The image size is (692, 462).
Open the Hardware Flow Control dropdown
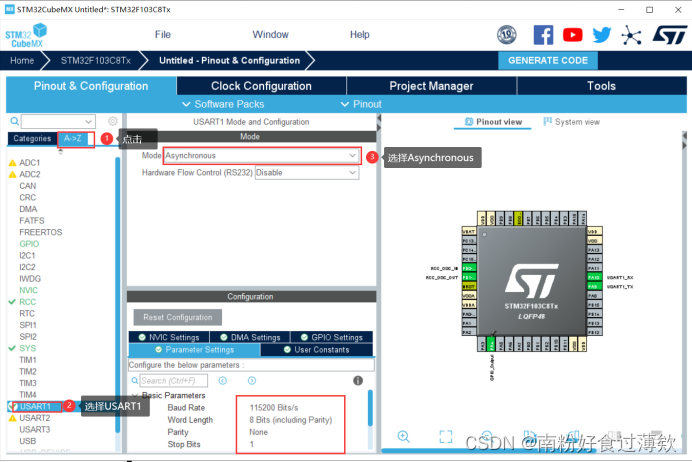click(307, 173)
